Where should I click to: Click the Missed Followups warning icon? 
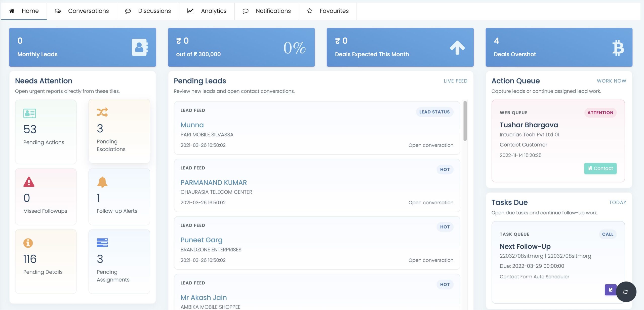(28, 182)
